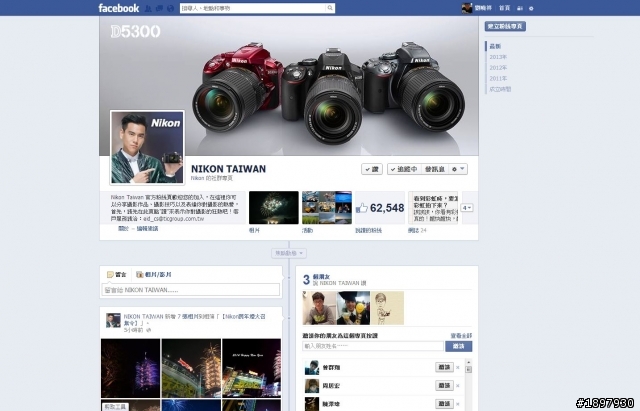Screen dimensions: 640x411
Task: Open the Happy New Year night photo
Action: pos(252,368)
